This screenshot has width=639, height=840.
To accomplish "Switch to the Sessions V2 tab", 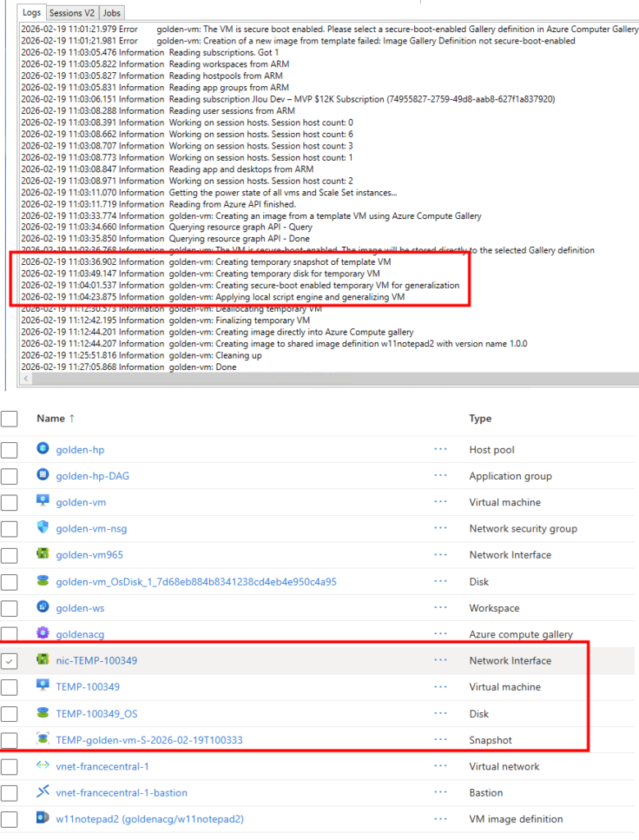I will coord(72,13).
